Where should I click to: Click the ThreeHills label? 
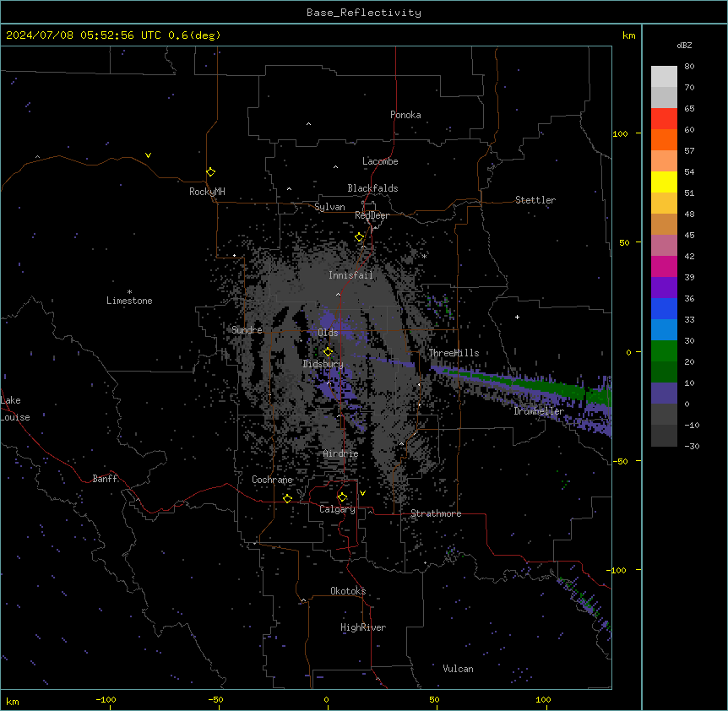tap(454, 353)
